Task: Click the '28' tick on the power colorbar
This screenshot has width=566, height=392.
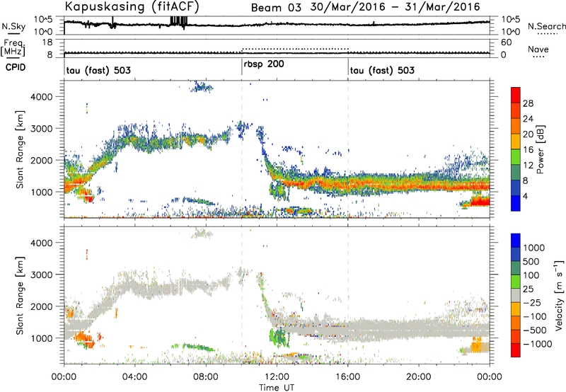Action: pos(528,103)
